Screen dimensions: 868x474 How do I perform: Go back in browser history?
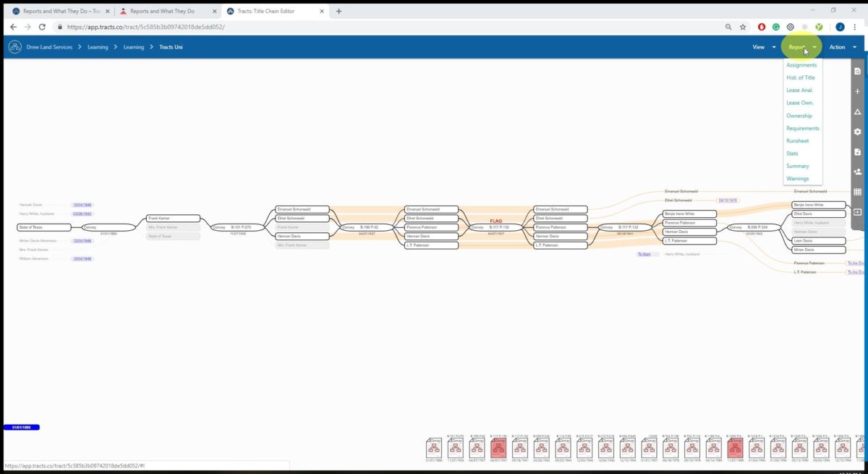point(12,27)
